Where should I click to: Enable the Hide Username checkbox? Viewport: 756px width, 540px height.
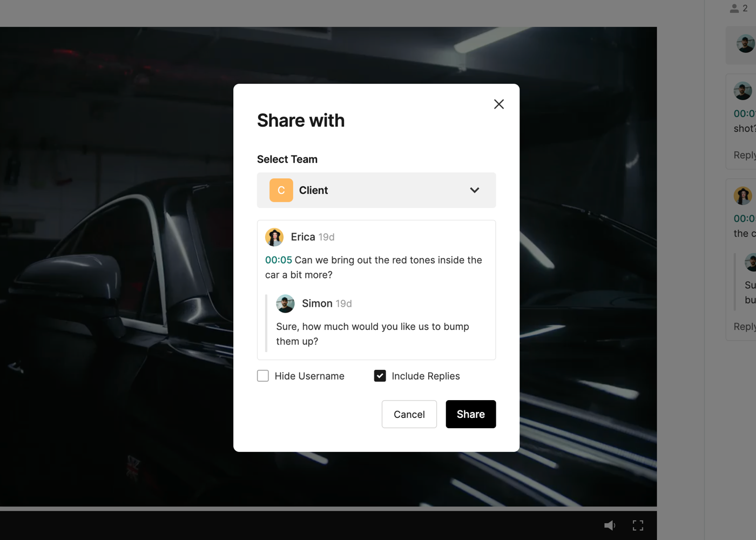click(263, 376)
